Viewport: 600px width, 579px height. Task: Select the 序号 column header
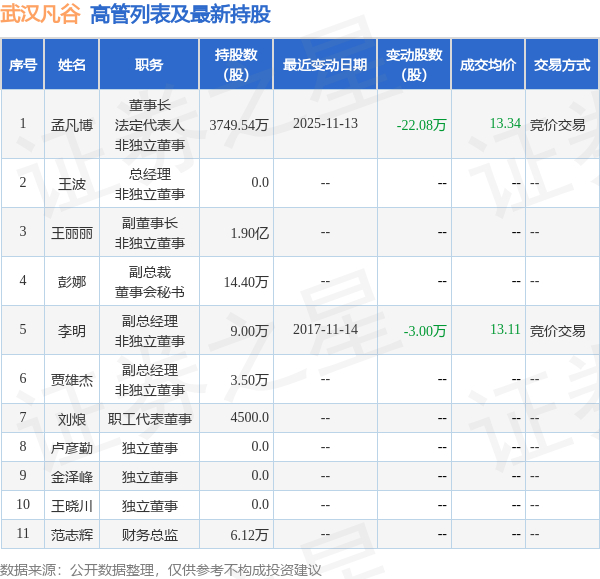[x=23, y=65]
